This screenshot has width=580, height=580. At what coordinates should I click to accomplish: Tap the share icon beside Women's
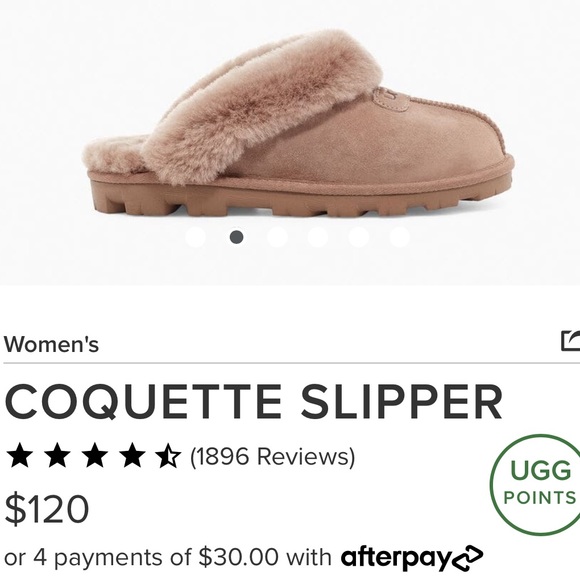[570, 341]
